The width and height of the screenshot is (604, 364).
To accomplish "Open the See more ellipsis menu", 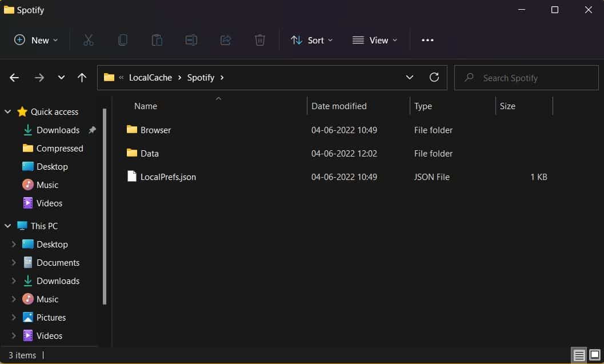I will (427, 40).
